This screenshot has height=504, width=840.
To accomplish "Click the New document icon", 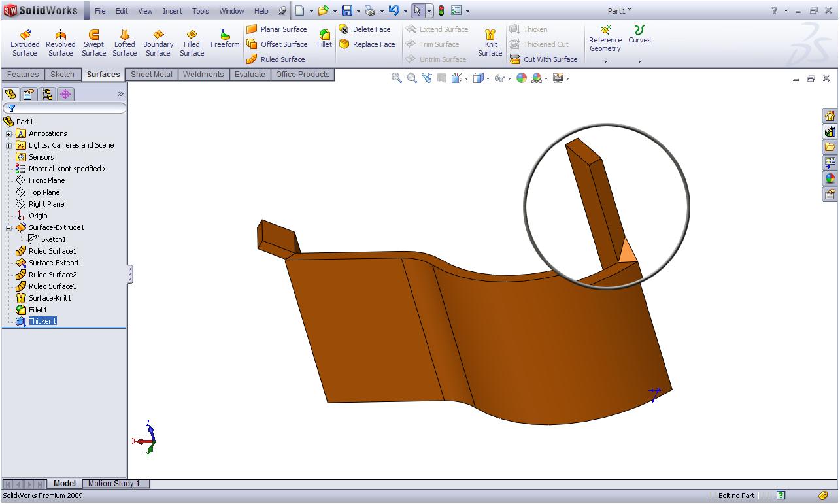I will 299,10.
